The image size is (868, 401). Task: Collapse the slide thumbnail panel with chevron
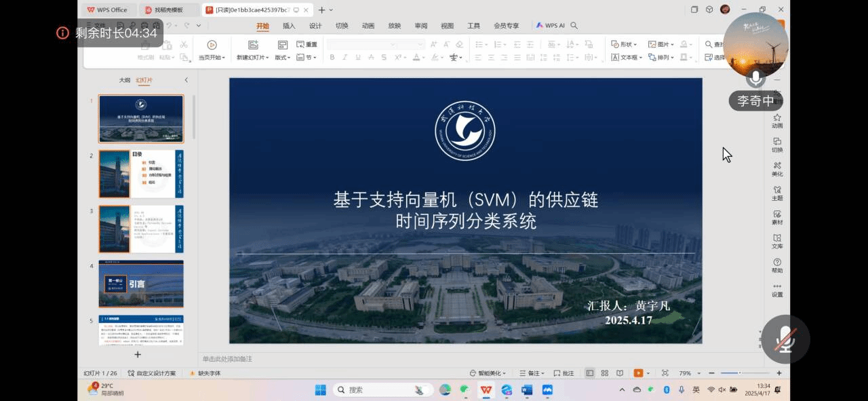pos(186,80)
